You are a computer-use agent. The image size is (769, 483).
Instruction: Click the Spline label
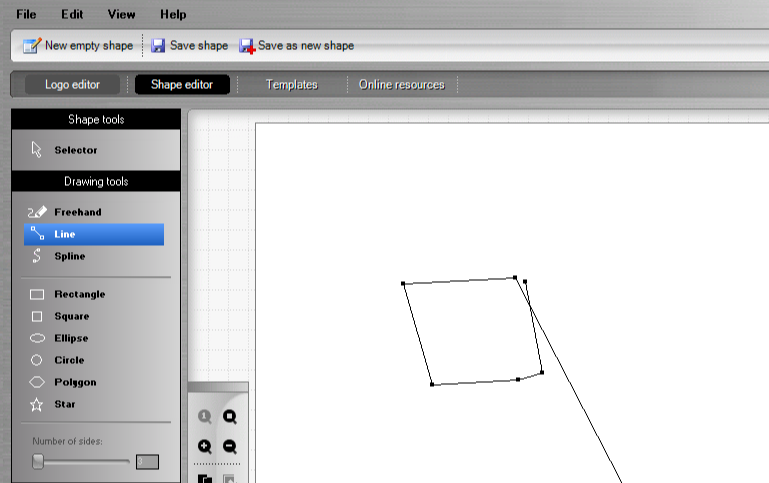coord(70,256)
